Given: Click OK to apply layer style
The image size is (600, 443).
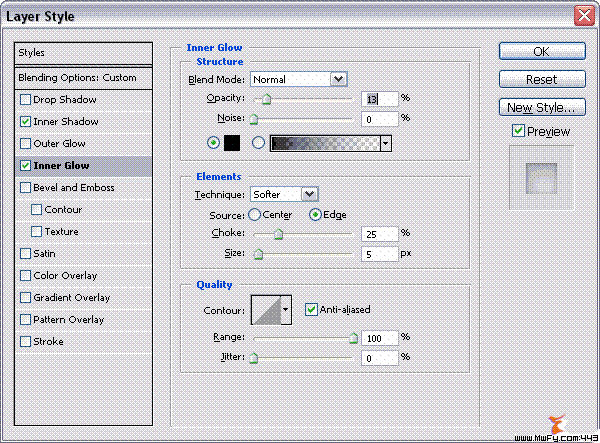Looking at the screenshot, I should click(542, 51).
